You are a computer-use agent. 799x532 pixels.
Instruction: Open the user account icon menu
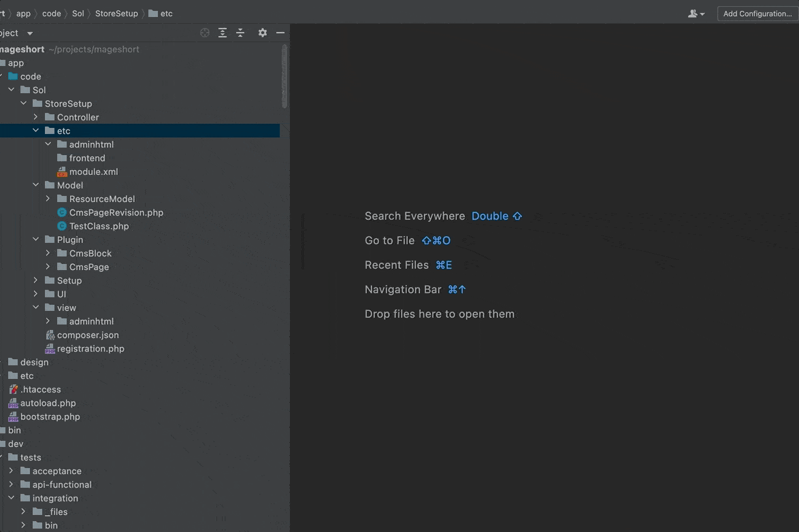696,14
